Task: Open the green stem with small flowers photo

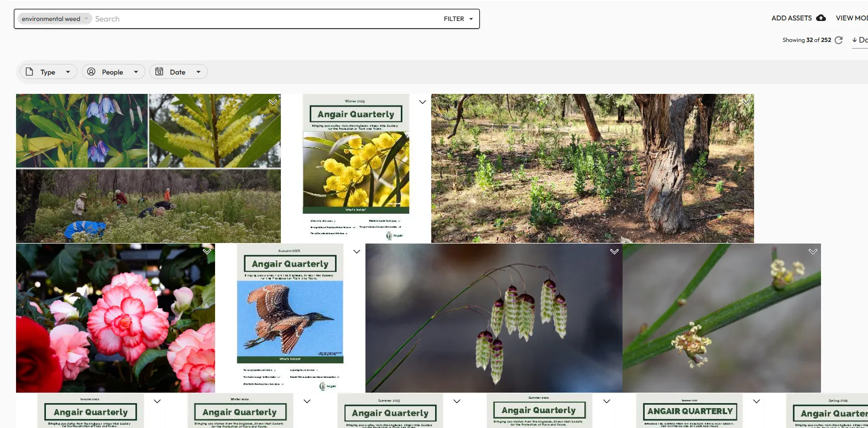Action: [x=722, y=318]
